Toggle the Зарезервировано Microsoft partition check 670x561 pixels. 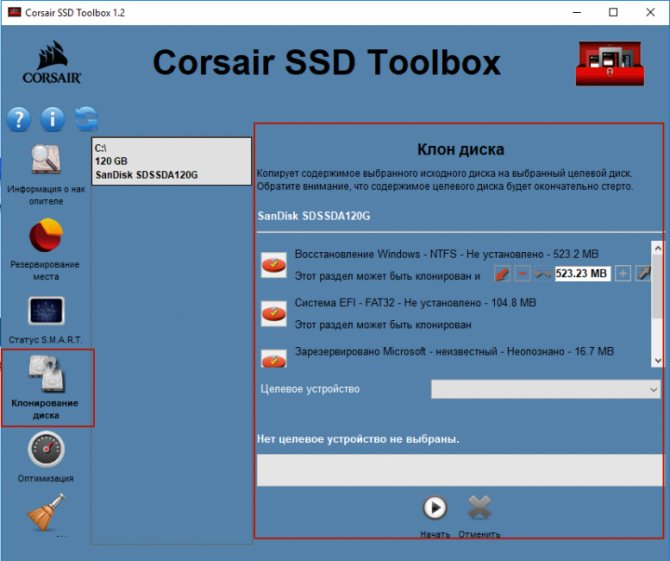coord(274,359)
